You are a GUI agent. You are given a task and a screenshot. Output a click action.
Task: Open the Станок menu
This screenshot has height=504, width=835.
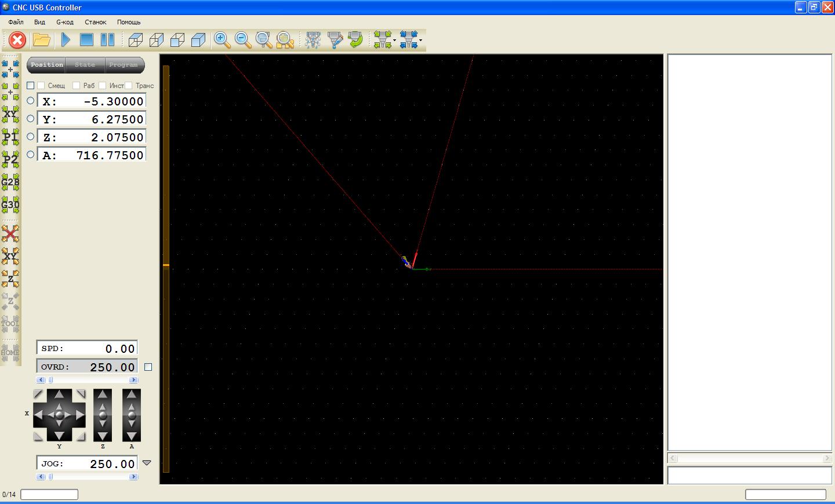(x=96, y=22)
